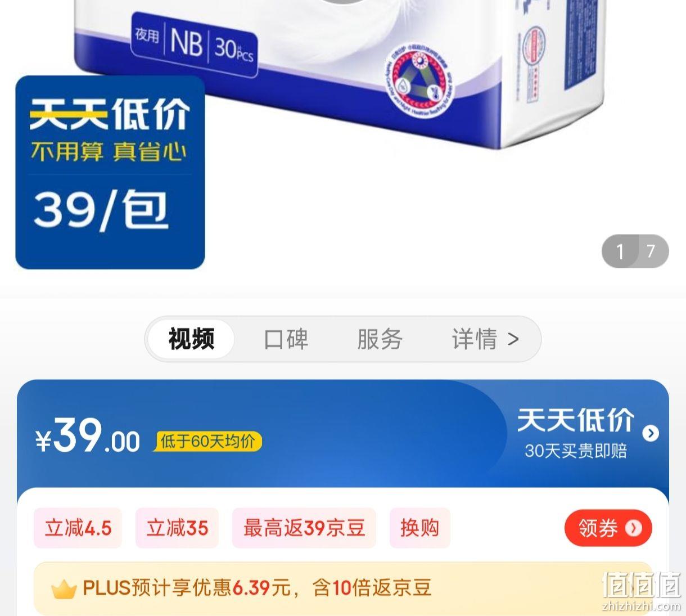Switch to the 口碑 tab

(286, 339)
